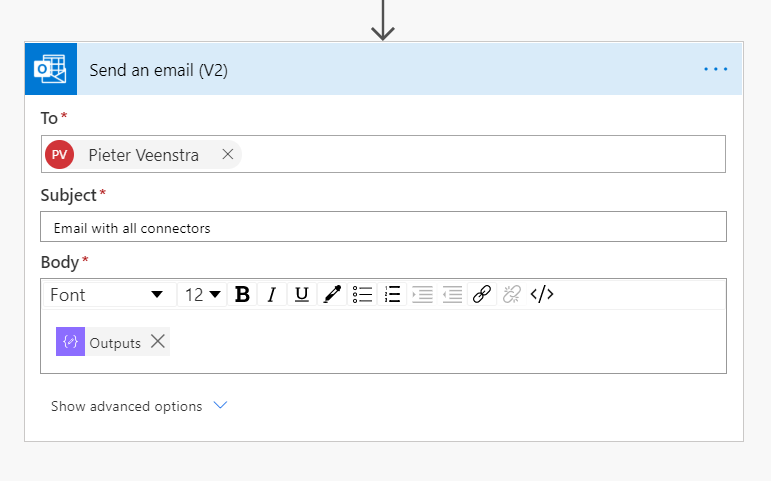Toggle bold formatting
771x481 pixels.
tap(242, 295)
